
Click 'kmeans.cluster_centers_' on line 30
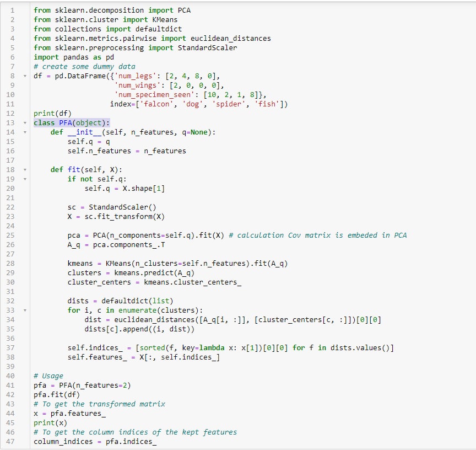pos(192,282)
